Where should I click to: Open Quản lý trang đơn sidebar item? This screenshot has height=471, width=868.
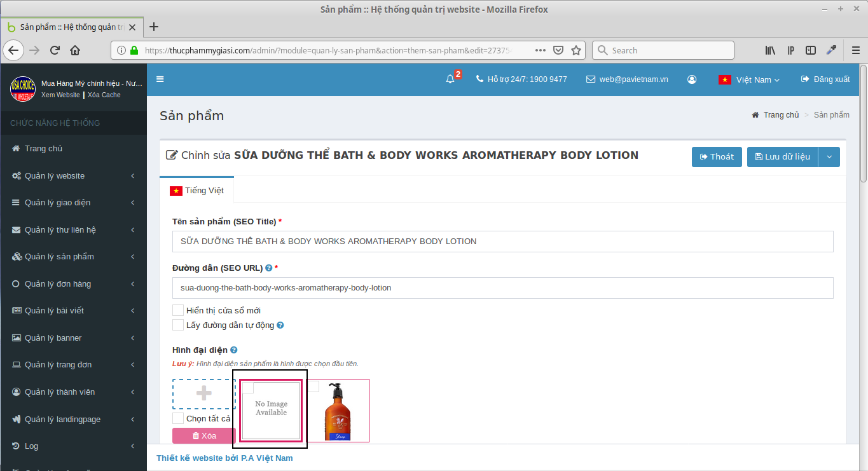73,365
